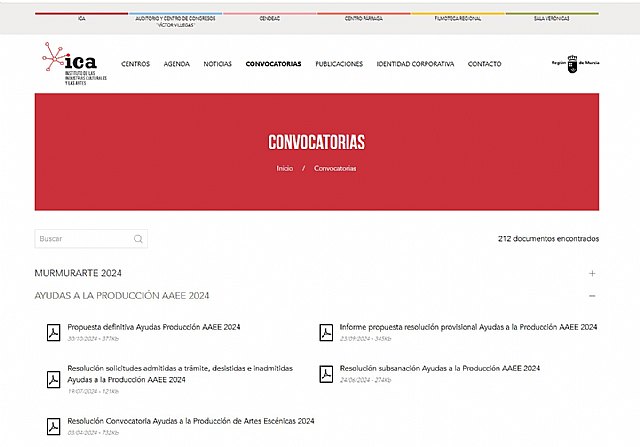Screen dimensions: 640x447
Task: Focus the Buscar search field
Action: click(82, 239)
